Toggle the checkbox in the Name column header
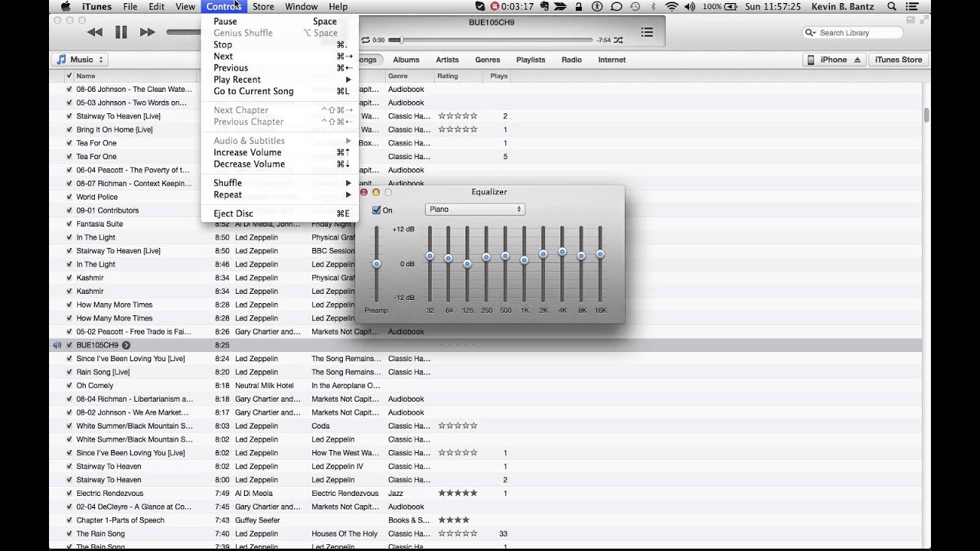Screen dimensions: 980x551 [x=69, y=76]
